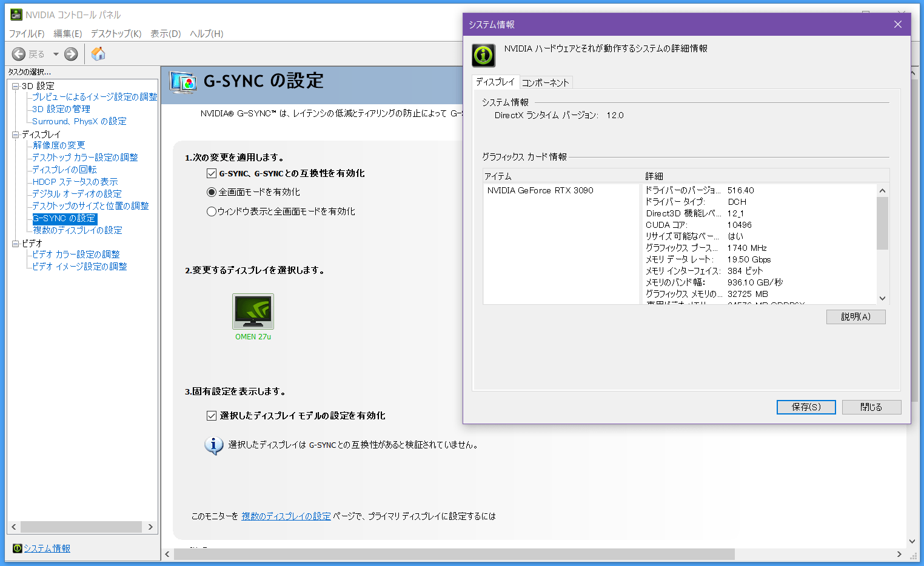This screenshot has height=566, width=924.
Task: Open プレビューによるイメージ設定の調整 tree item
Action: pyautogui.click(x=95, y=97)
